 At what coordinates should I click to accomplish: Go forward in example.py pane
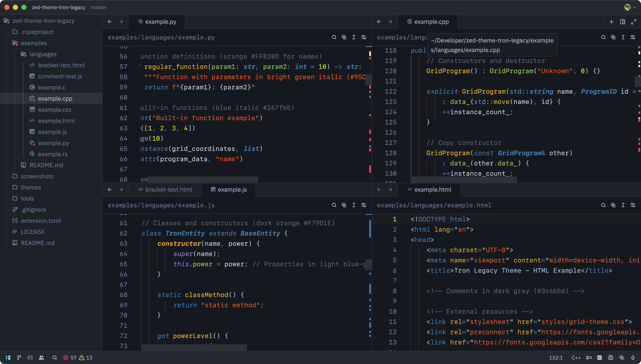click(x=121, y=22)
